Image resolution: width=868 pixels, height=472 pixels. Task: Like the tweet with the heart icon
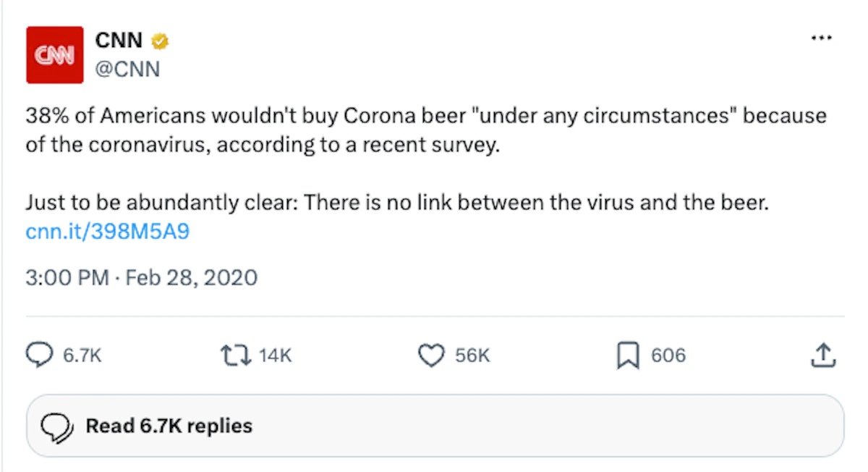432,355
